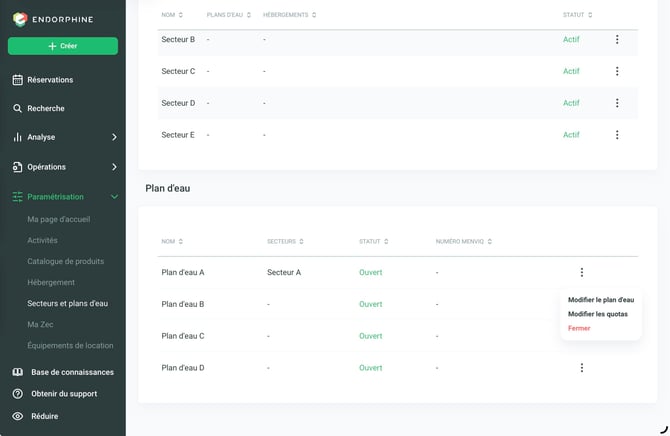
Task: Expand the Analyse submenu chevron
Action: point(114,137)
